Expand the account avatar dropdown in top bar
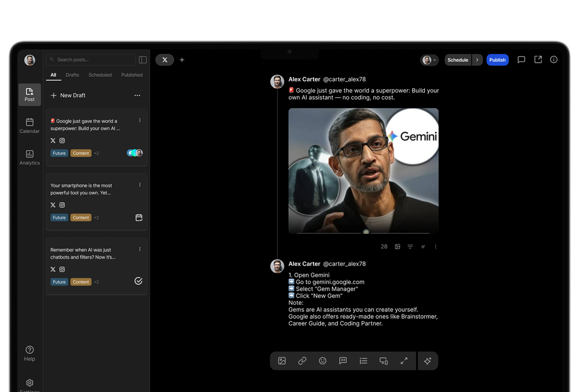This screenshot has height=392, width=572. (430, 60)
